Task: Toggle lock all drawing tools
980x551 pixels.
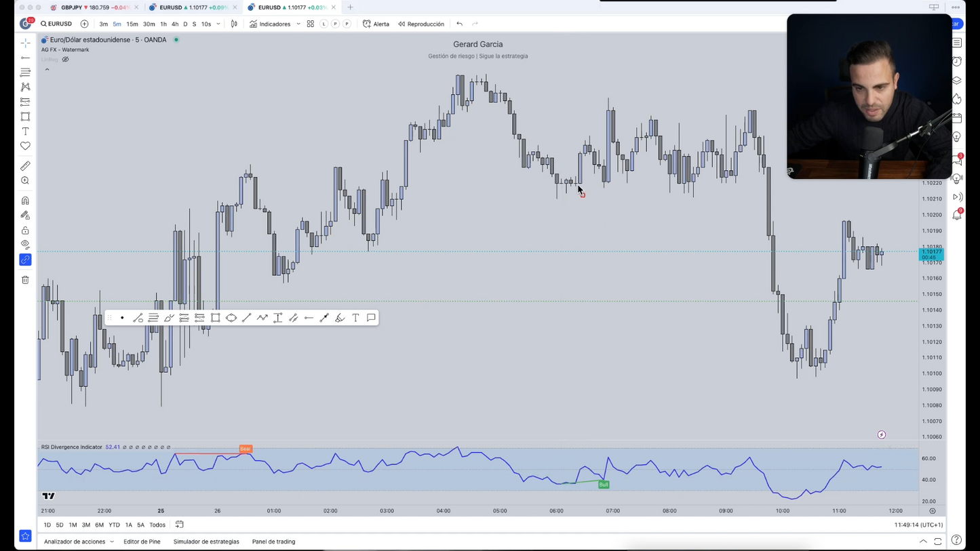Action: [x=25, y=230]
